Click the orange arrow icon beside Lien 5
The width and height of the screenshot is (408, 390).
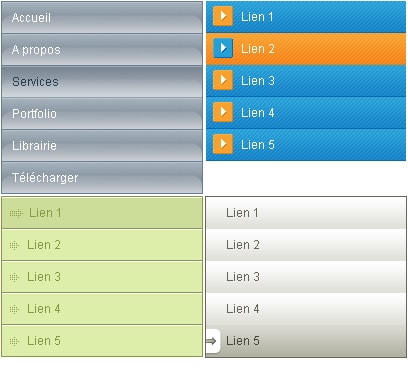coord(223,144)
